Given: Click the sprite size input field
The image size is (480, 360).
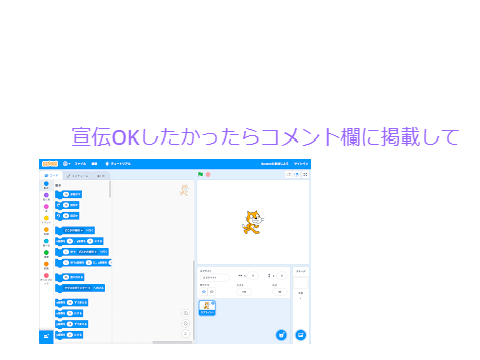Looking at the screenshot, I should (x=244, y=292).
